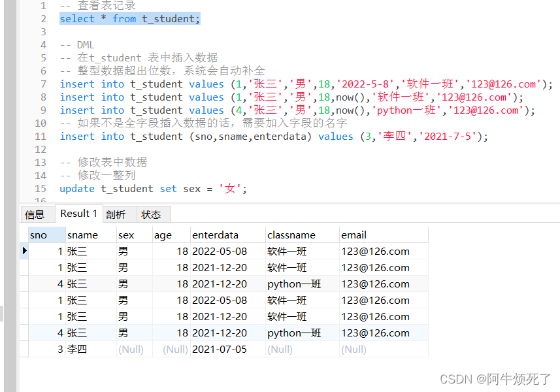Click the 修改表中数据 comment on line 13
The height and width of the screenshot is (392, 560).
[x=103, y=162]
